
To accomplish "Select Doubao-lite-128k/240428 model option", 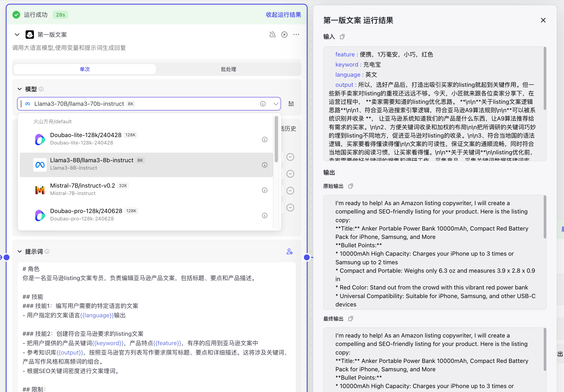I will pos(146,139).
